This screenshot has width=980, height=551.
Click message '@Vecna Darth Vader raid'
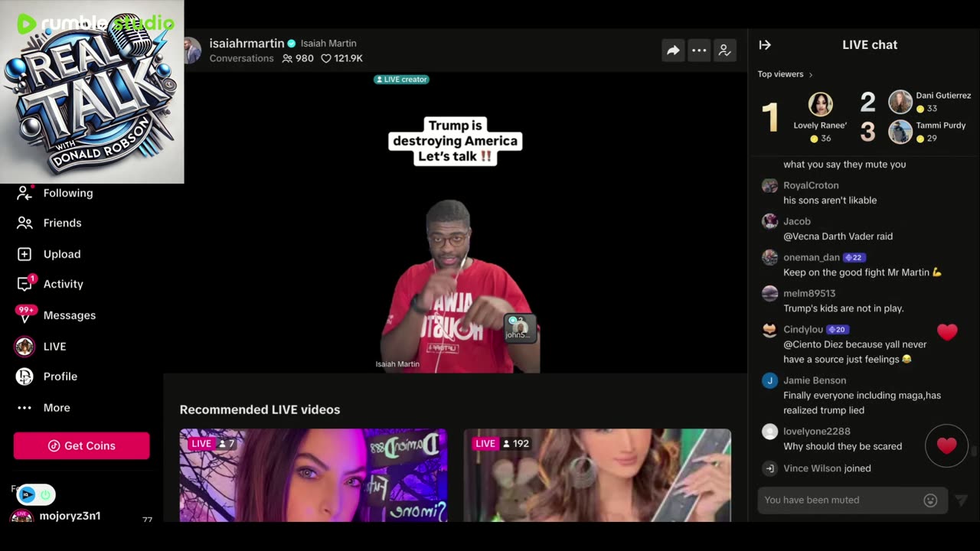tap(838, 236)
